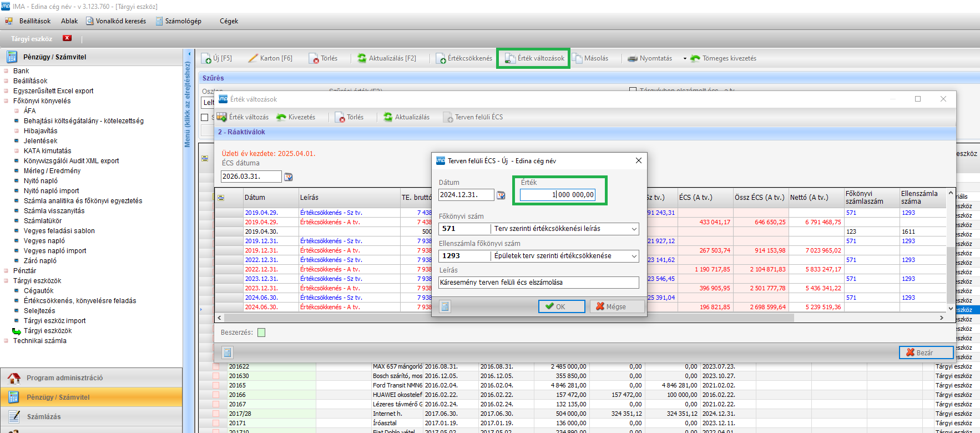Open the Számológép calculator tool
The height and width of the screenshot is (433, 980).
[178, 21]
